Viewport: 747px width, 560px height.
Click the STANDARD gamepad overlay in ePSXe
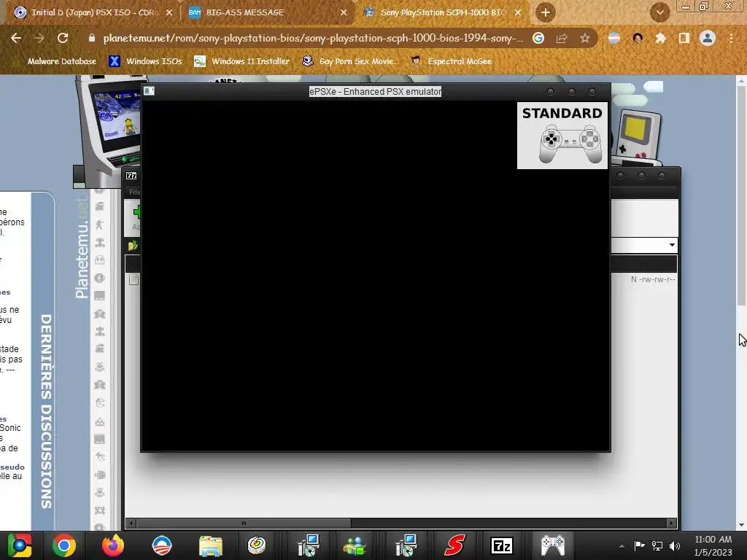562,135
